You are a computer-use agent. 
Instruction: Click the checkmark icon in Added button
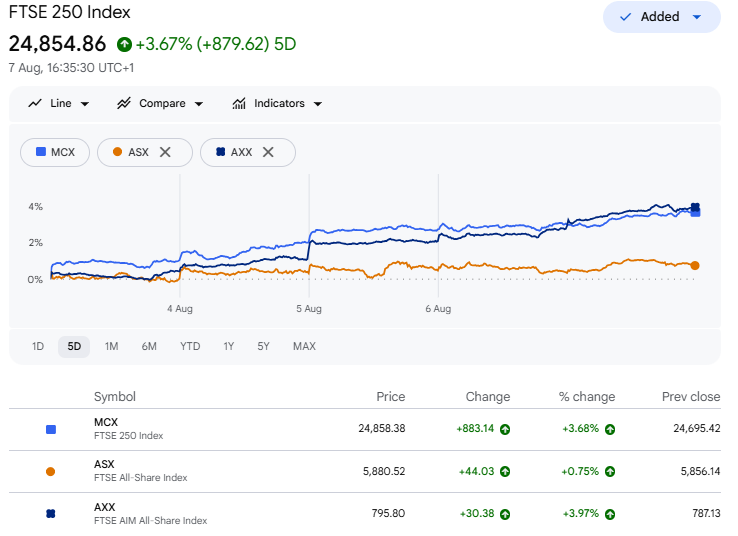pos(625,17)
